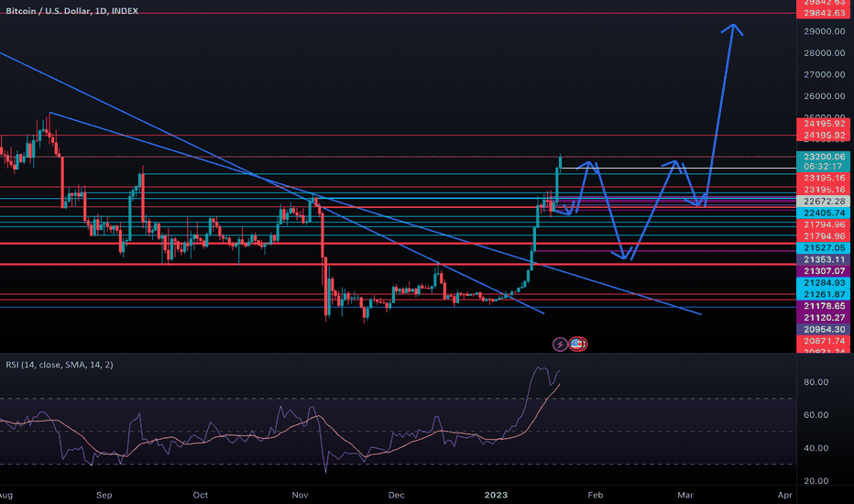Click the Feb label on time axis
The width and height of the screenshot is (854, 504).
coord(596,495)
